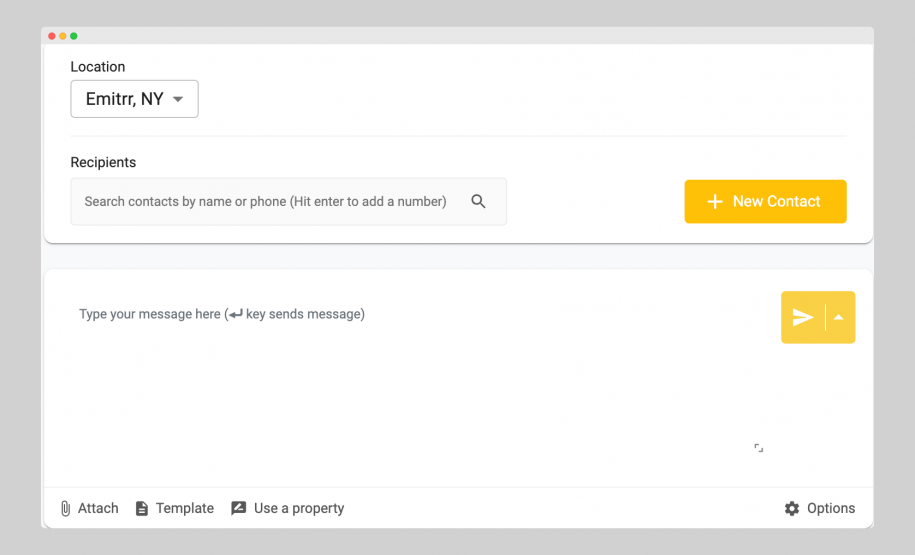Screen dimensions: 915x555
Task: Click the plus icon on New Contact
Action: tap(714, 201)
